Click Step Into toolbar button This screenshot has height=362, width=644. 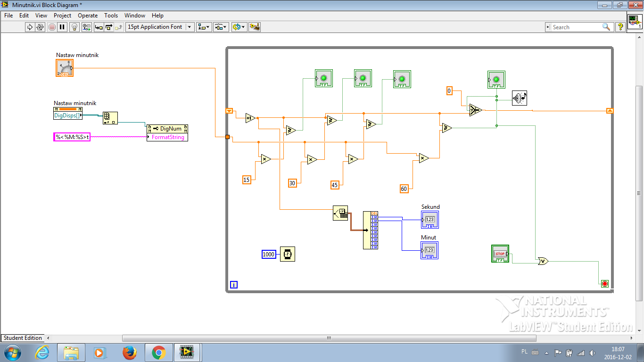(99, 27)
